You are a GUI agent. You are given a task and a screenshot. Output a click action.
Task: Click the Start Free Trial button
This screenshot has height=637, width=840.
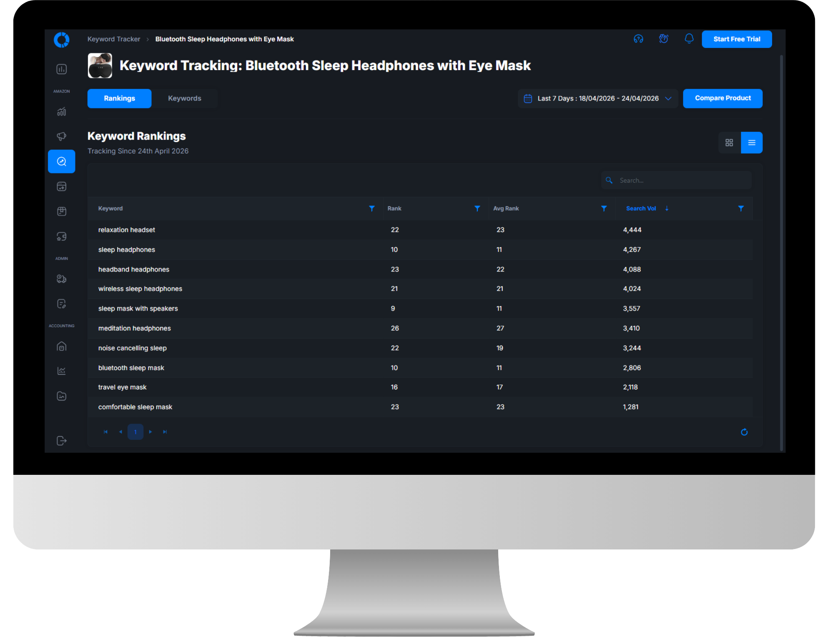click(x=737, y=39)
